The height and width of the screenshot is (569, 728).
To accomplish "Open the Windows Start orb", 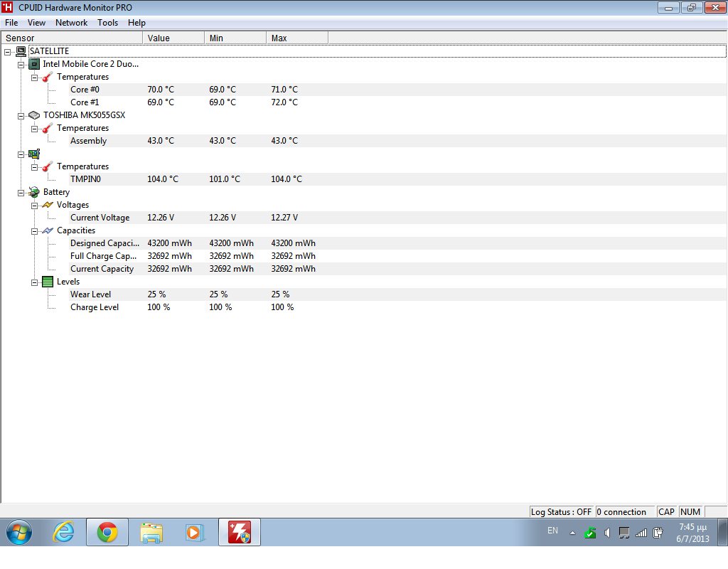I will tap(19, 532).
